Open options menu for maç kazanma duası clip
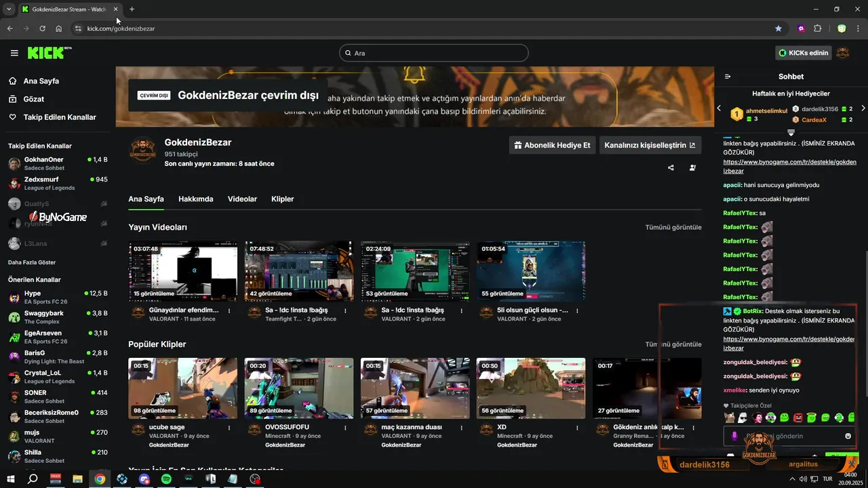Screen dimensions: 868x488 tap(461, 428)
